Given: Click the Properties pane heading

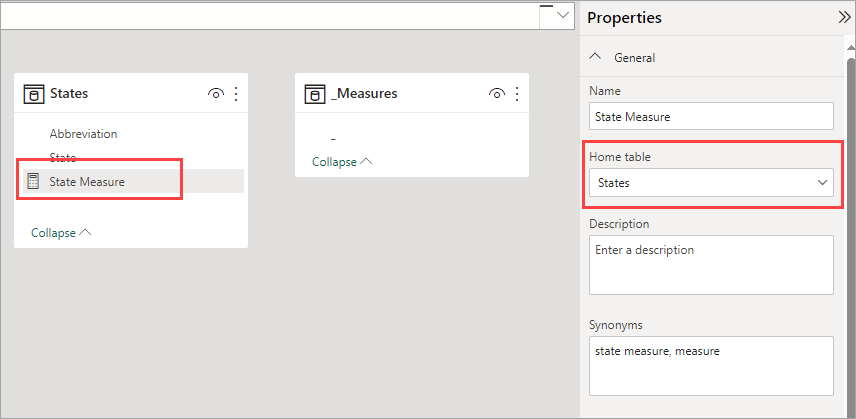Looking at the screenshot, I should pyautogui.click(x=624, y=17).
